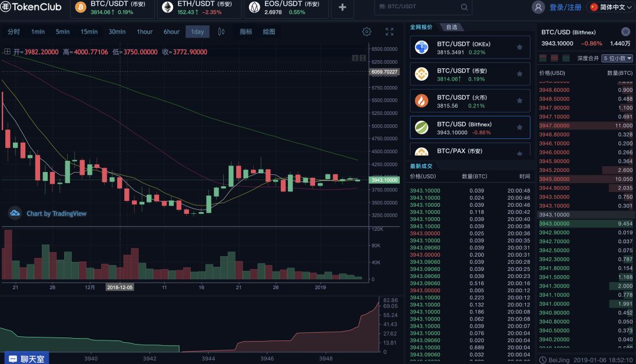Image resolution: width=636 pixels, height=364 pixels.
Task: Click TradingView cloud logo on chart
Action: click(15, 213)
